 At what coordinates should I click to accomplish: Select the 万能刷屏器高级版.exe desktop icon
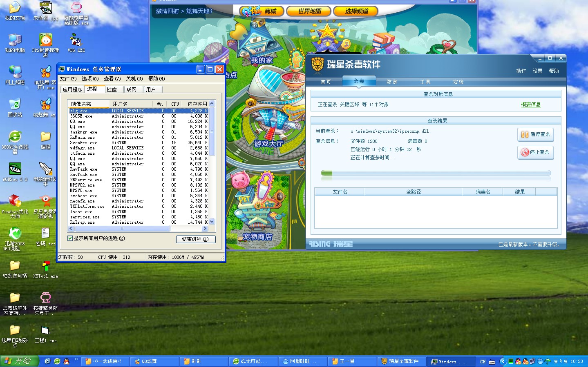pos(76,13)
